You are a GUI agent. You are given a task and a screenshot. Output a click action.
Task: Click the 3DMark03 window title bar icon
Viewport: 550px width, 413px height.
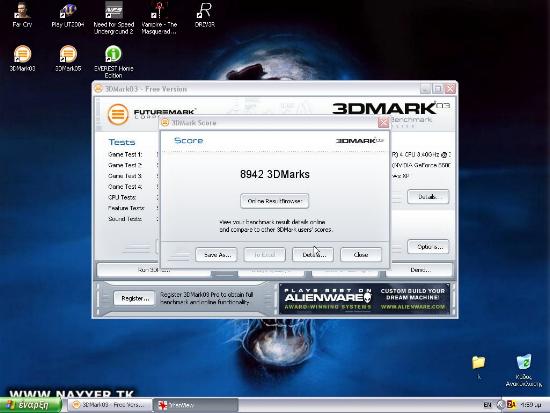(x=98, y=89)
